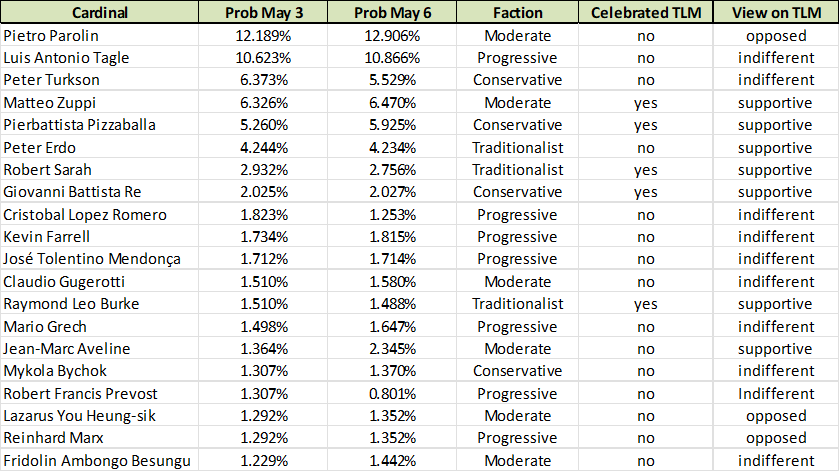Select the José Tolentino Mendonça cell
Viewport: 840px width, 472px height.
98,259
